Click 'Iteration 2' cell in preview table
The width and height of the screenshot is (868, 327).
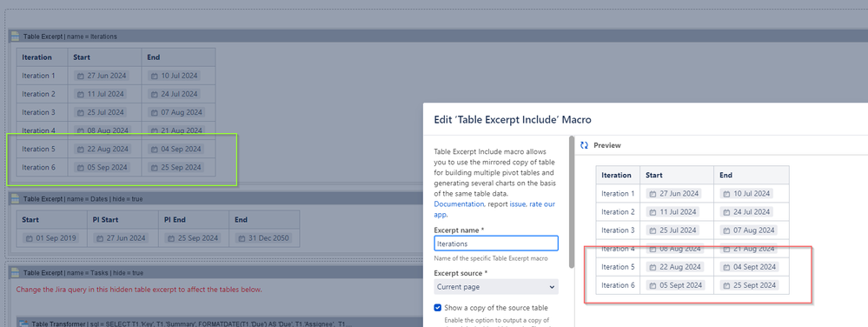[x=618, y=212]
